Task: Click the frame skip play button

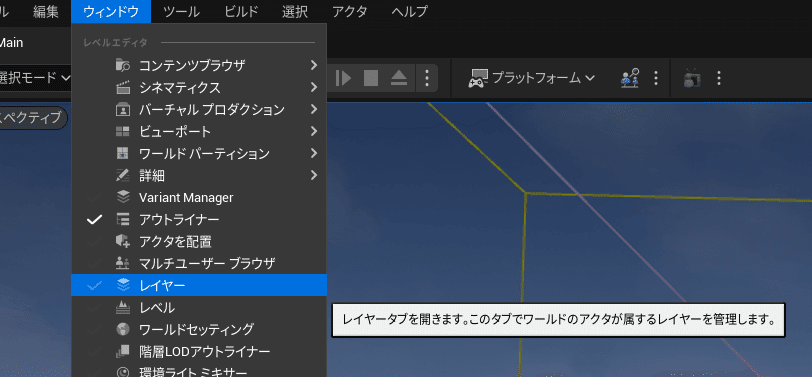Action: tap(343, 78)
